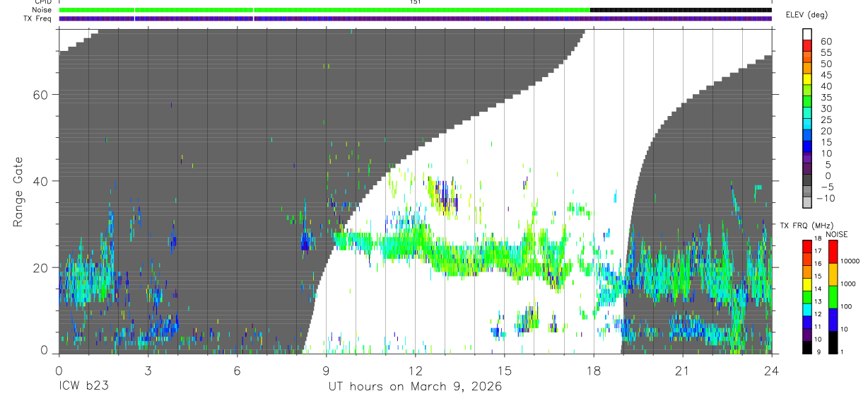Click the 'TX Freq' row label

coord(37,18)
